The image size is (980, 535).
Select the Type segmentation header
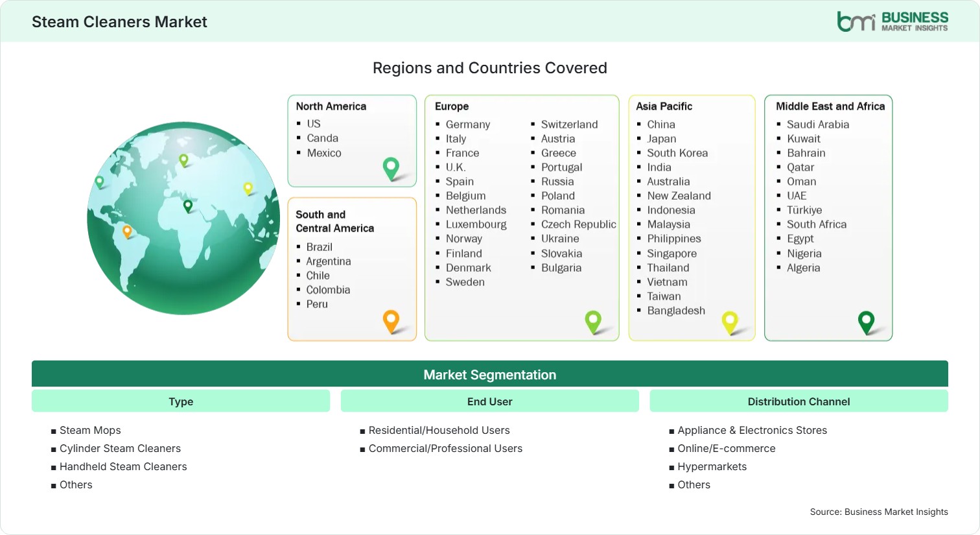181,401
